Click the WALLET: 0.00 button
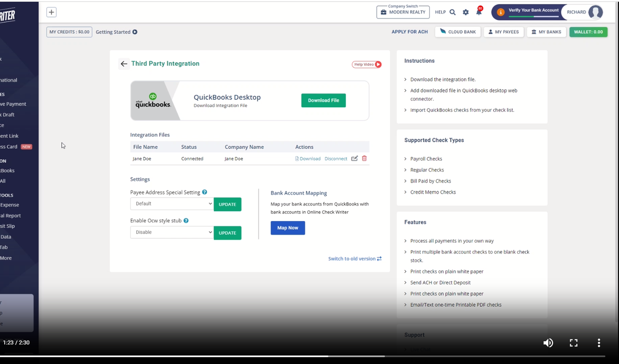 tap(588, 32)
